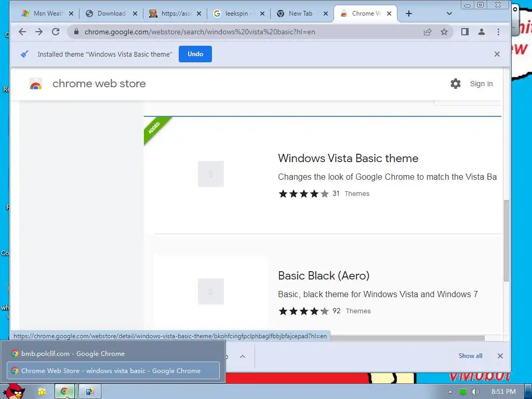Expand the tab search chevron

coord(449,14)
